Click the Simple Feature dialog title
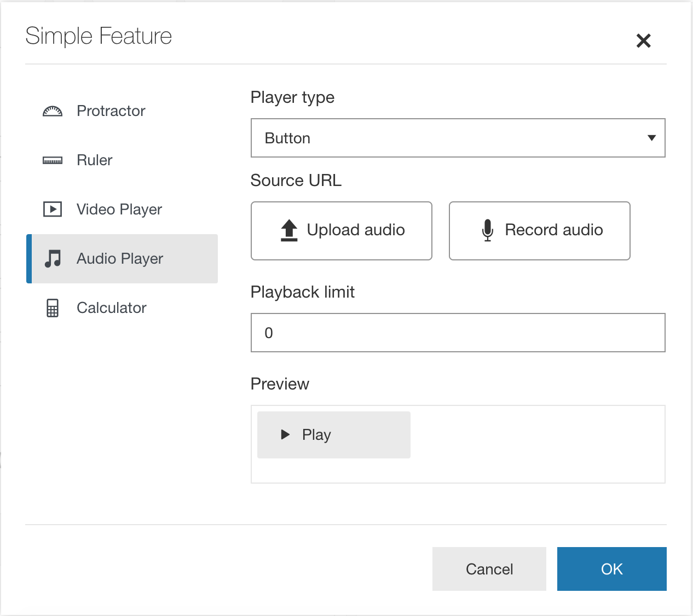Viewport: 693px width, 616px height. click(99, 36)
